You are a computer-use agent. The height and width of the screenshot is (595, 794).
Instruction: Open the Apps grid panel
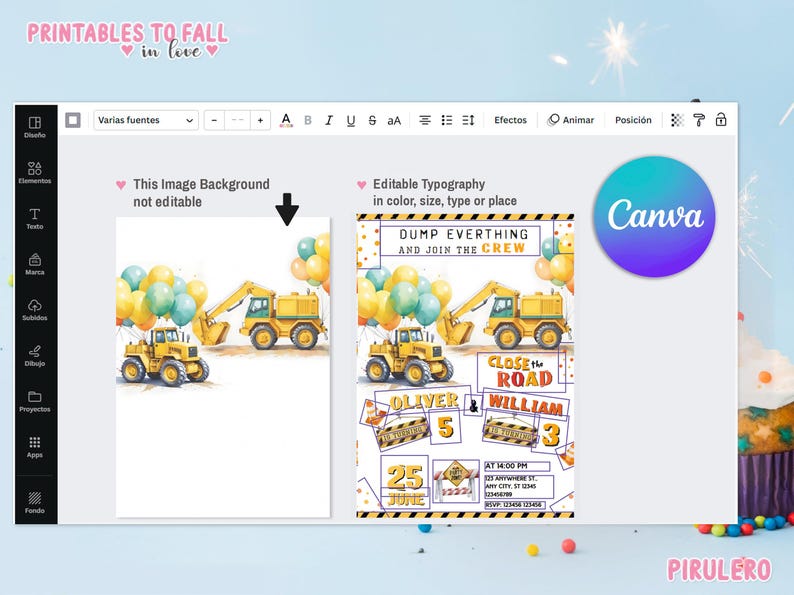[x=34, y=447]
